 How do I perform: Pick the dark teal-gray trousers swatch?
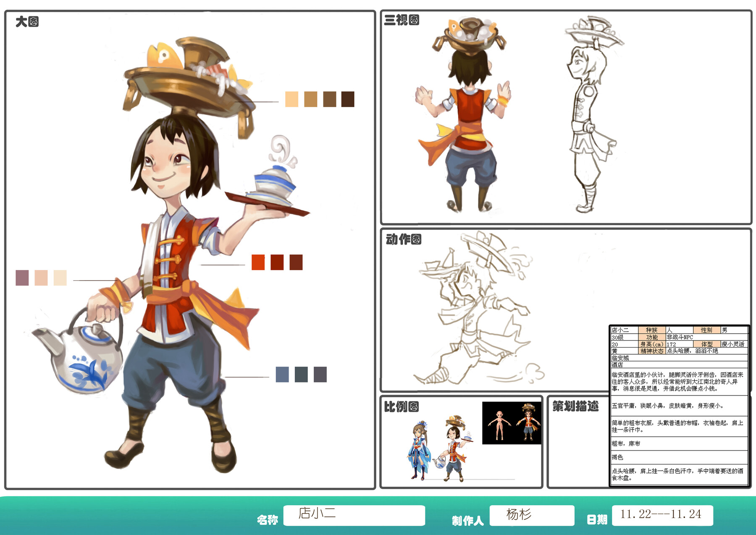tap(301, 374)
